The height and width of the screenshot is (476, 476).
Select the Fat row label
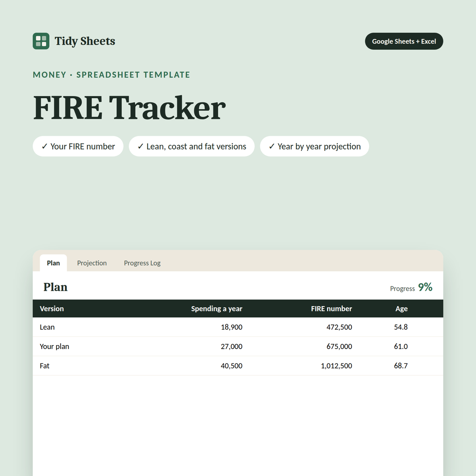coord(44,366)
